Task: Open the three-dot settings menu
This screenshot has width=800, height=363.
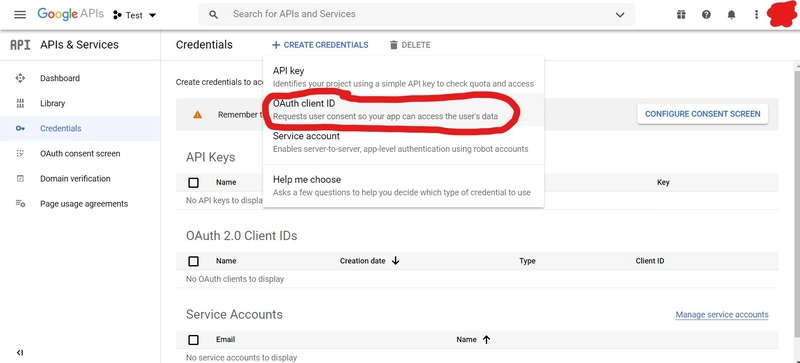Action: 756,15
